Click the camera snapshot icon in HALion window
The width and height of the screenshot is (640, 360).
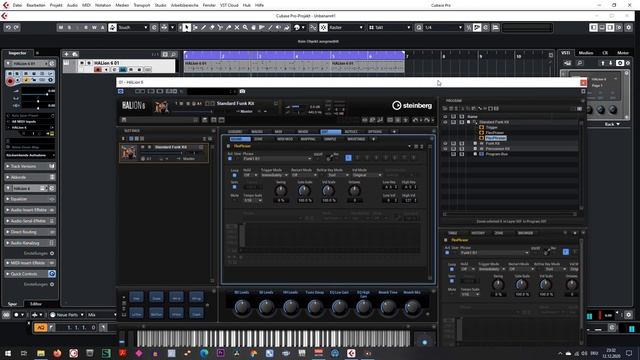click(x=242, y=91)
